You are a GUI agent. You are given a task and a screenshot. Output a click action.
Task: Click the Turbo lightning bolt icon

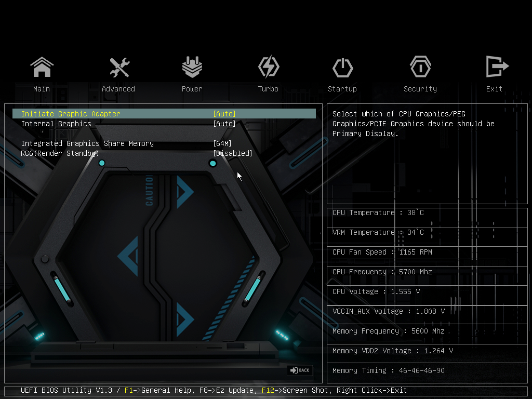(269, 67)
